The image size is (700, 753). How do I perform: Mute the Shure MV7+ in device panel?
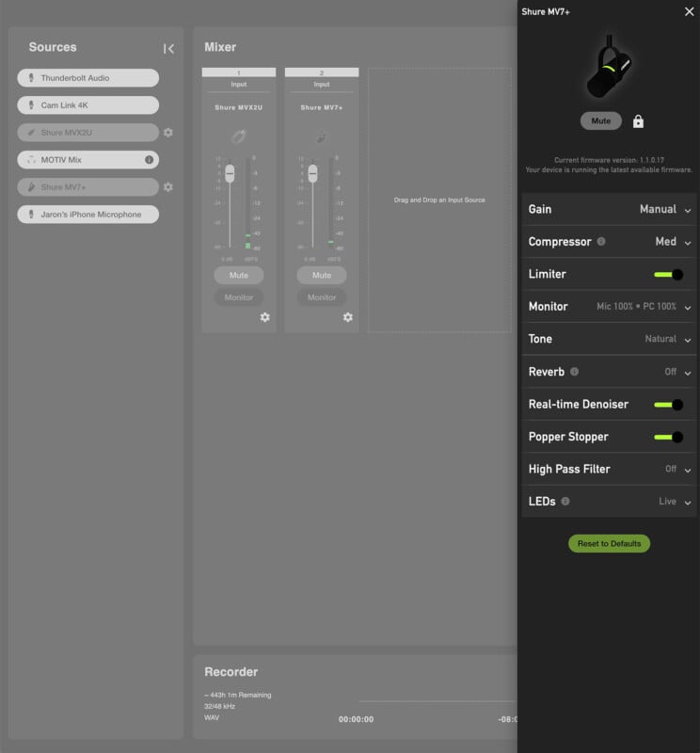(601, 121)
